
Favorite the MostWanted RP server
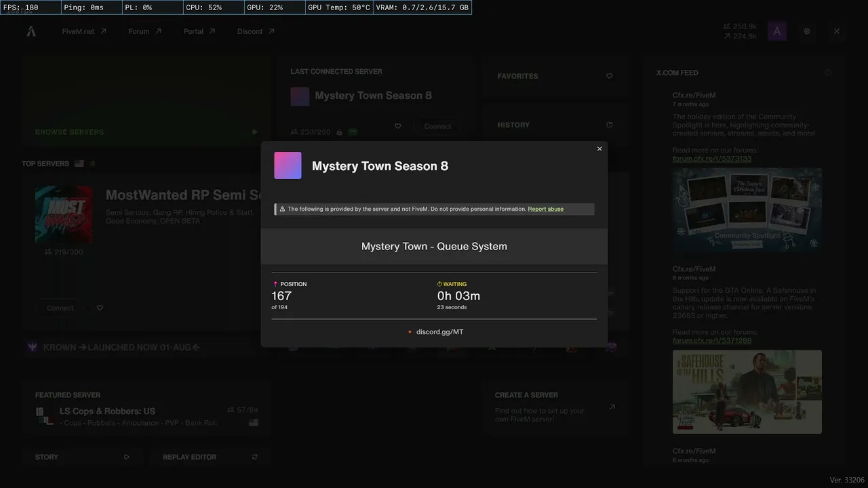click(x=100, y=308)
